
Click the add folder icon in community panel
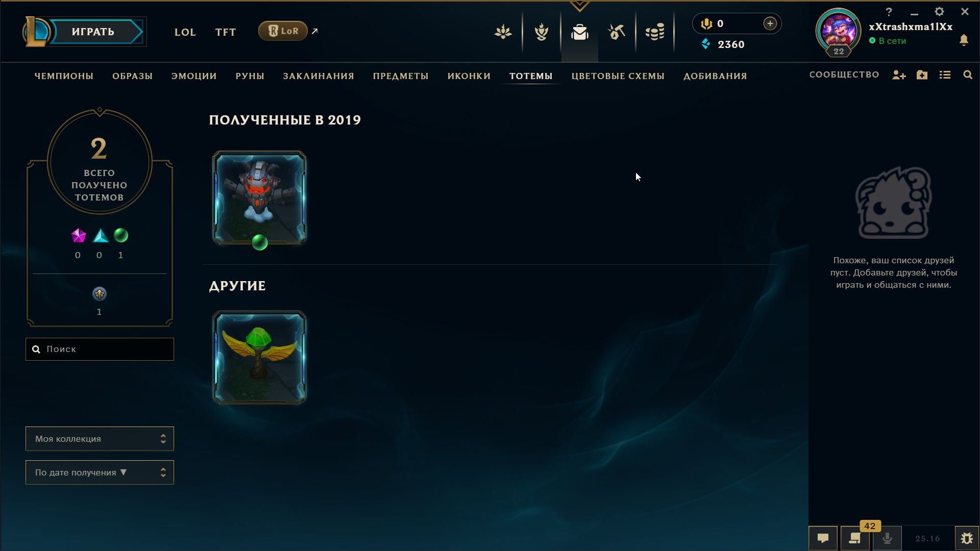922,75
